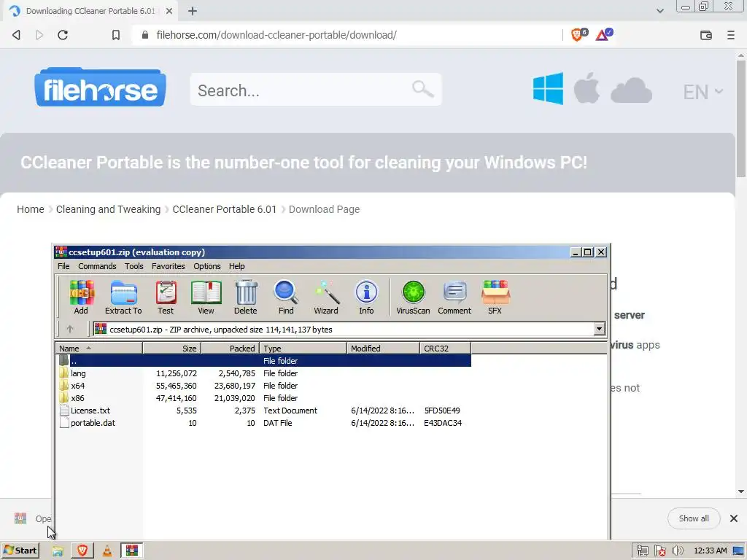Screen dimensions: 747x560
Task: Expand the tab search chevron
Action: [x=659, y=10]
